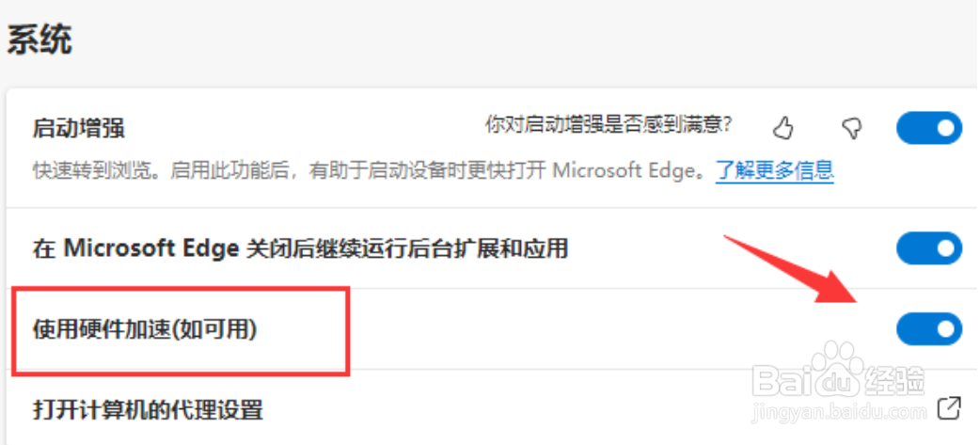Click the 你对启动增强是否感到满意 question text
The height and width of the screenshot is (445, 980).
pos(609,125)
